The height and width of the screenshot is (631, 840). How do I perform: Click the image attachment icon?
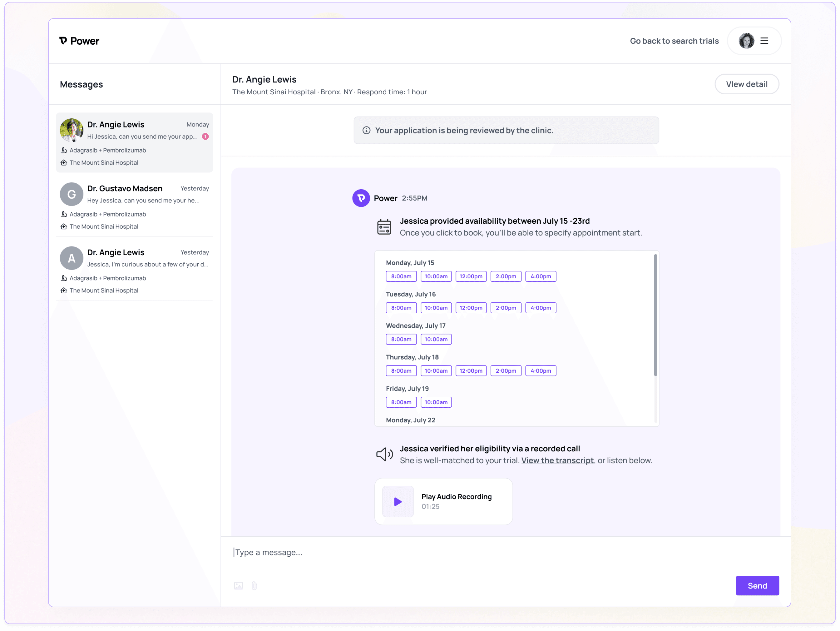[238, 585]
